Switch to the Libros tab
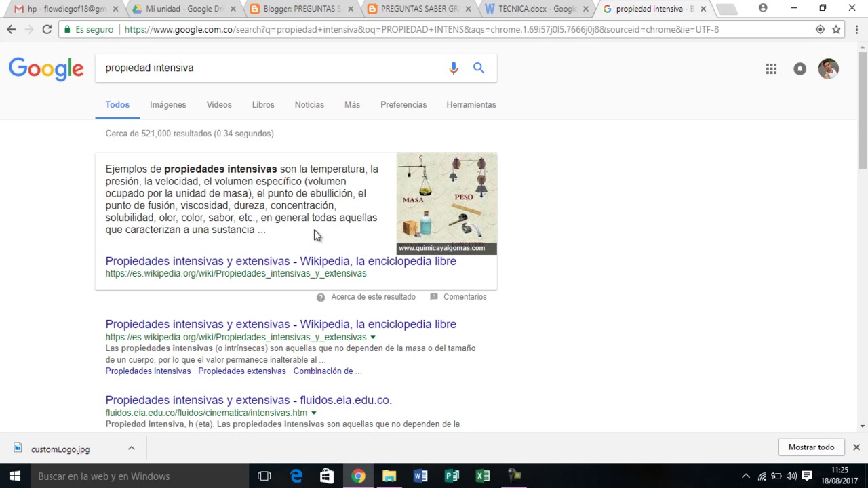 [x=263, y=105]
